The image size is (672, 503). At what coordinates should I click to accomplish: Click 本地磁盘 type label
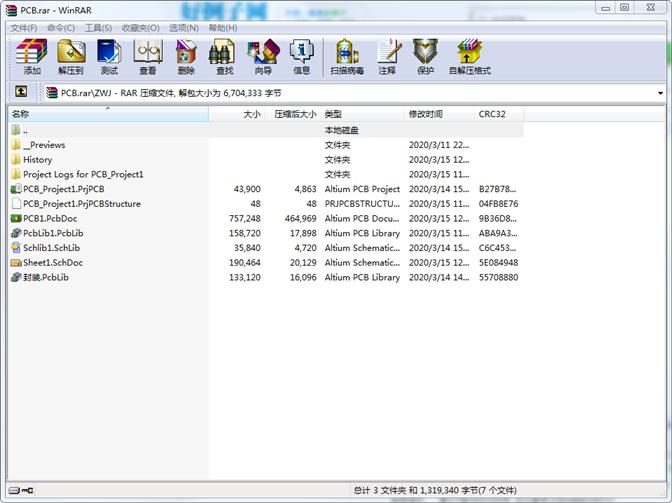(341, 130)
